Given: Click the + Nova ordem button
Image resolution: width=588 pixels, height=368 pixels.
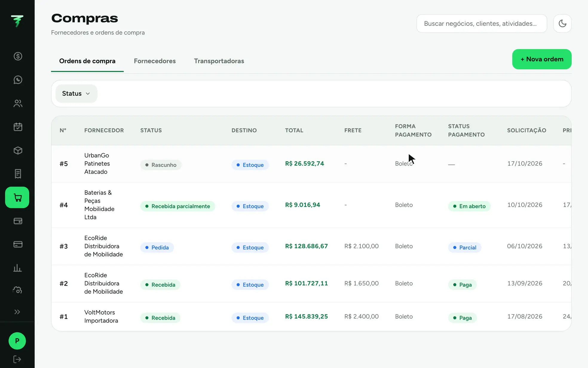Looking at the screenshot, I should click(542, 59).
